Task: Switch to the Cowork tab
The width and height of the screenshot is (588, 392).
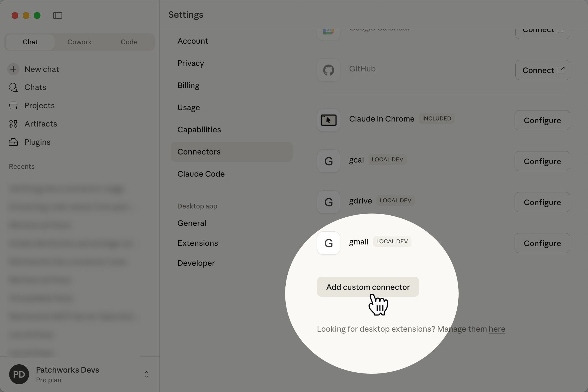Action: 80,42
